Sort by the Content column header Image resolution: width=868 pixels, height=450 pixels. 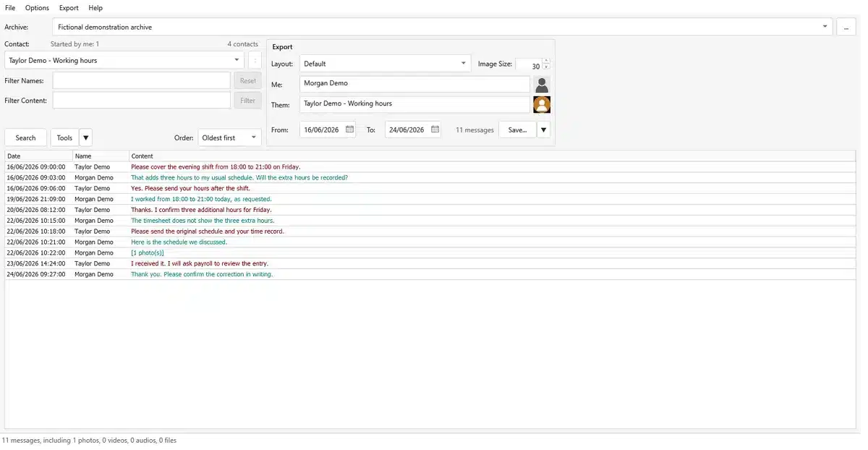click(493, 156)
